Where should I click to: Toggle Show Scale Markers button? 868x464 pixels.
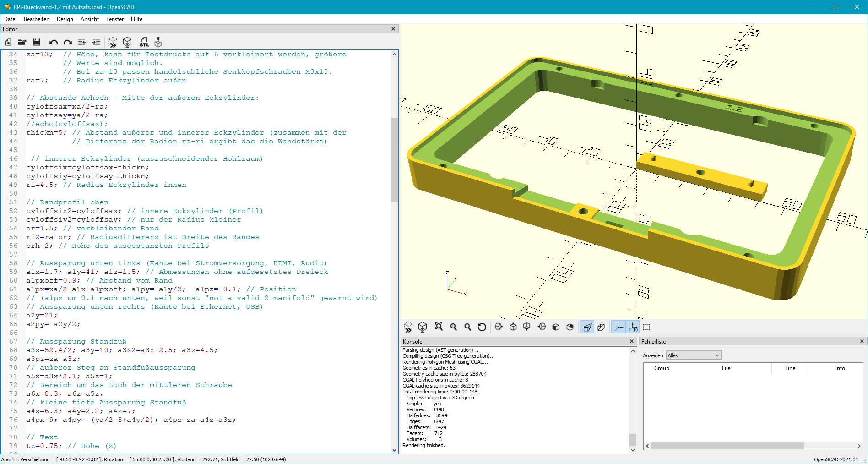coord(633,327)
